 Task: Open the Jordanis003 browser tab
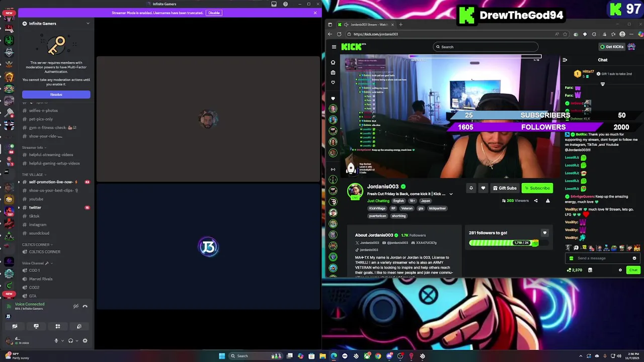(366, 25)
